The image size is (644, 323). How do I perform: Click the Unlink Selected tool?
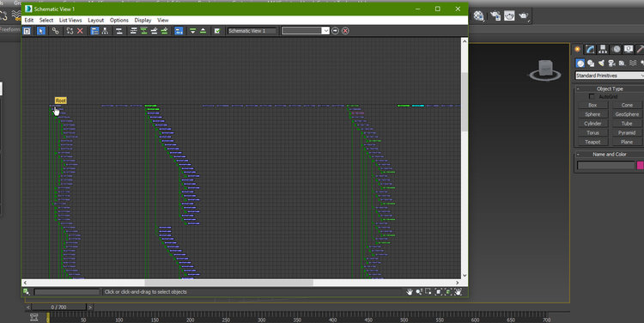(70, 31)
